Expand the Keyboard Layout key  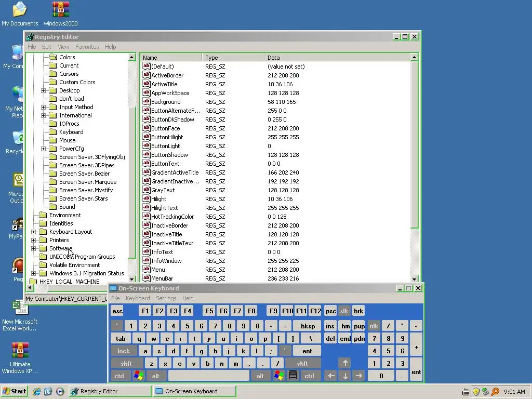(33, 232)
